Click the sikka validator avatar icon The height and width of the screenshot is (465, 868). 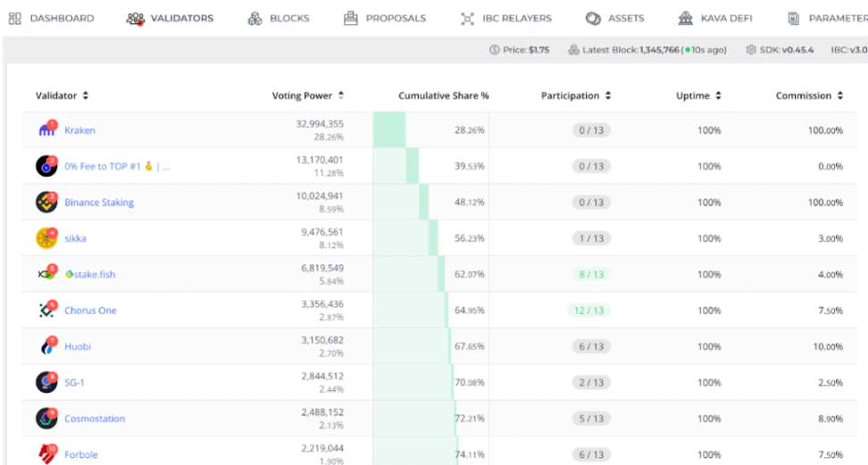(x=46, y=238)
